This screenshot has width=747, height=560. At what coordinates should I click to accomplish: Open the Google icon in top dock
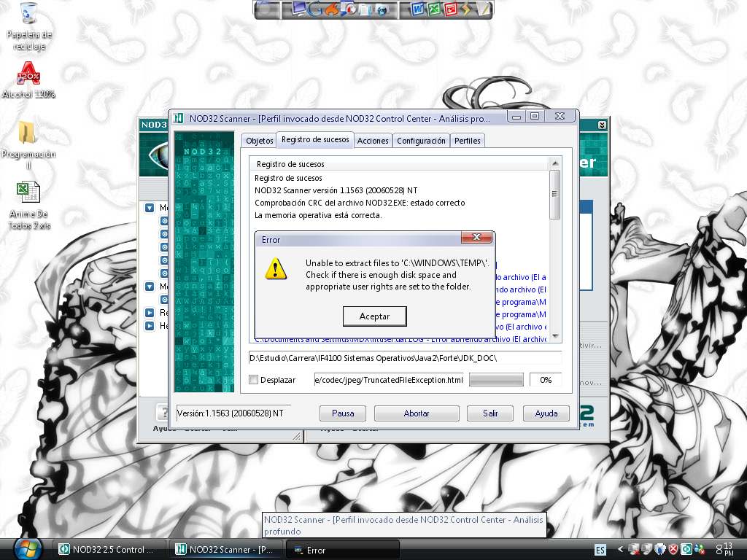click(x=315, y=9)
